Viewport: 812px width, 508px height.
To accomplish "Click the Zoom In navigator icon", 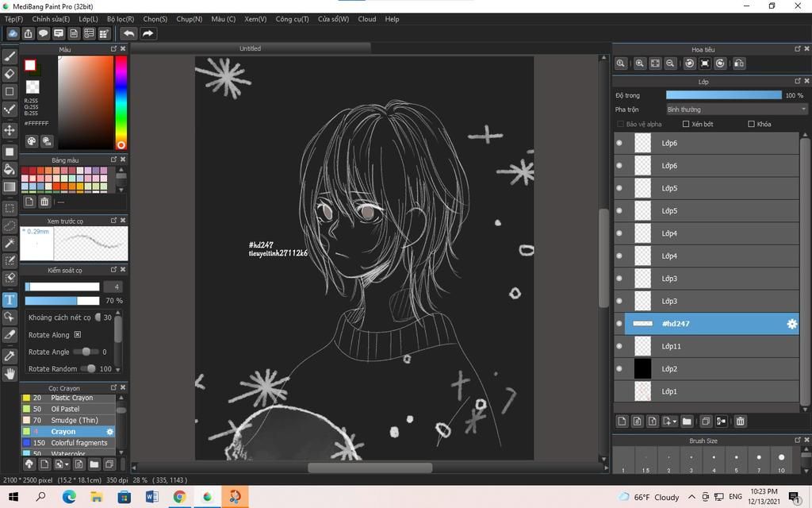I will (640, 63).
